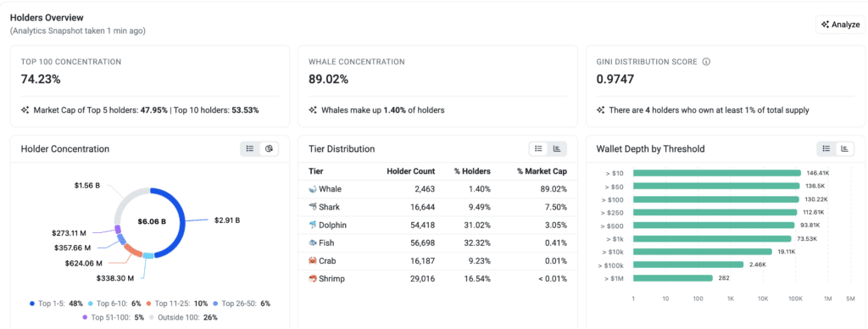Click the $338.30 M donut label
Image resolution: width=868 pixels, height=329 pixels.
pos(115,278)
